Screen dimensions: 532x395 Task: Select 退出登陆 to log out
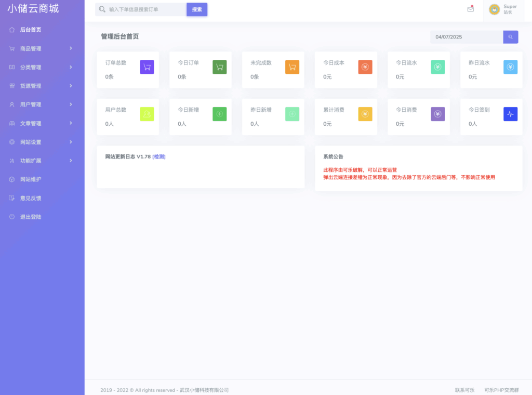pos(31,217)
